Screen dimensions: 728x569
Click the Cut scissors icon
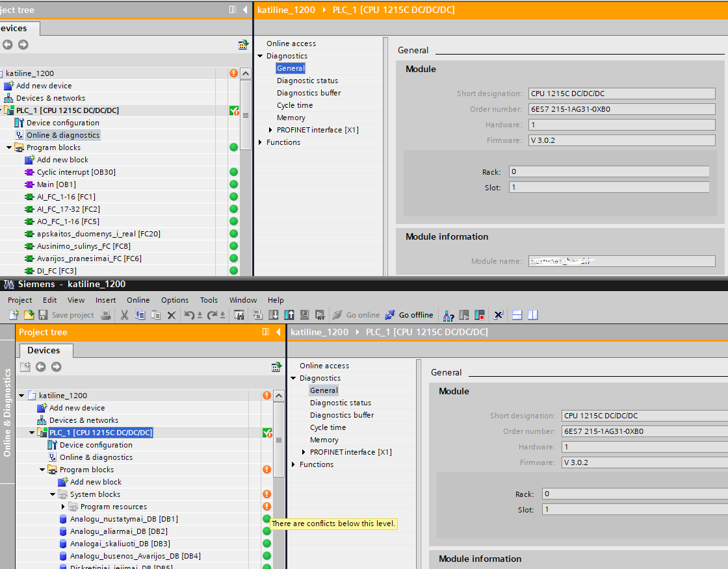[124, 315]
